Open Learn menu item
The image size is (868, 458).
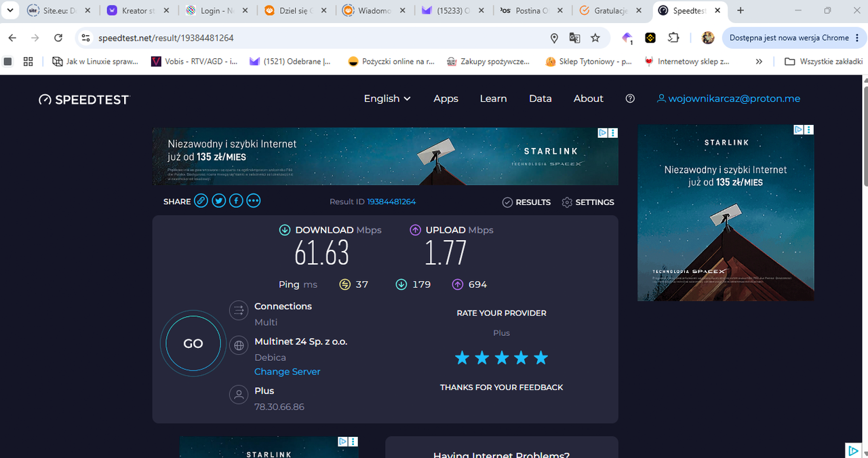[x=493, y=98]
